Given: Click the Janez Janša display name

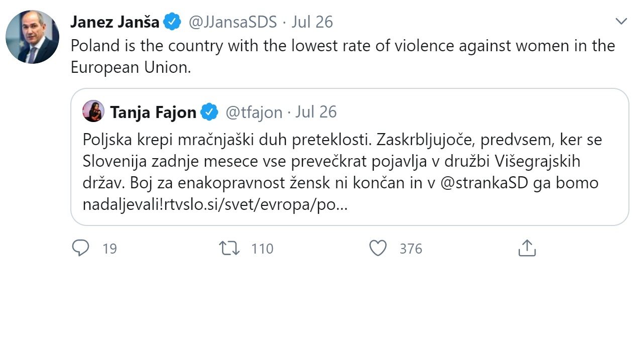Looking at the screenshot, I should point(115,22).
